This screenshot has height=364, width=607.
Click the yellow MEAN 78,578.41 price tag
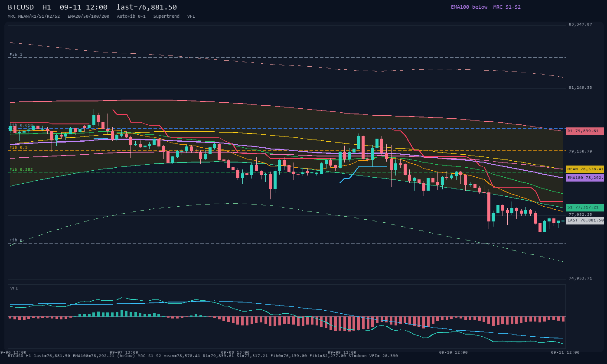(x=585, y=169)
